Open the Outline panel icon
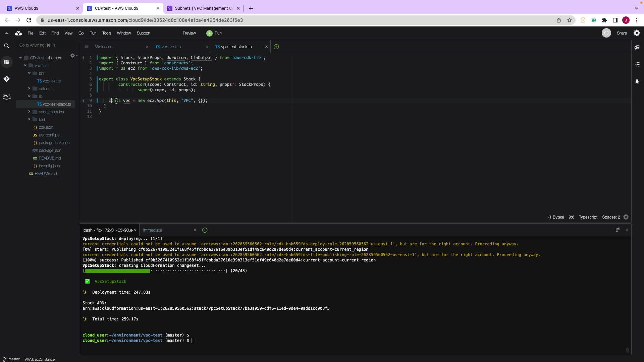 [x=637, y=64]
